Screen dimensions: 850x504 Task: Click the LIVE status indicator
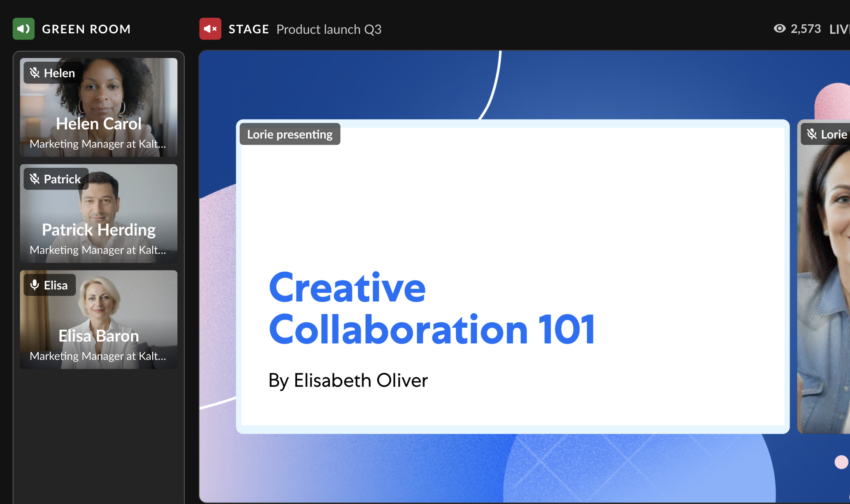(x=839, y=29)
